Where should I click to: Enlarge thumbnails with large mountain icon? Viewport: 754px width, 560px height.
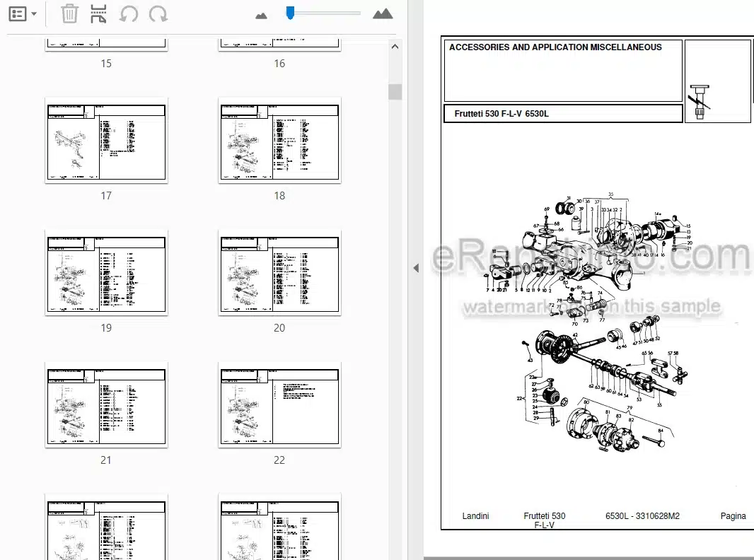[x=383, y=13]
